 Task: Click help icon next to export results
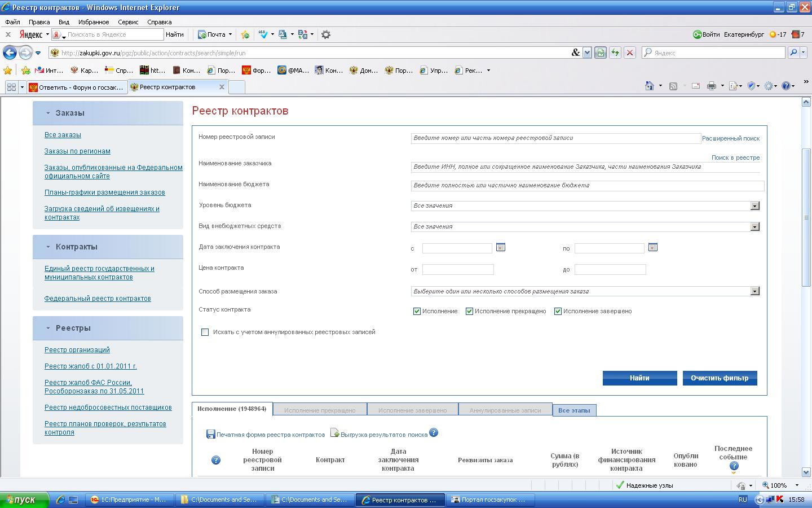(x=434, y=433)
